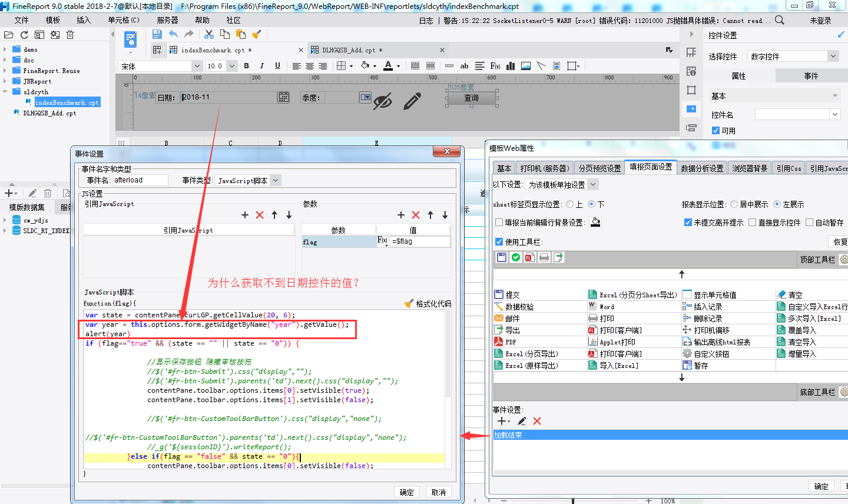Click the scissors cut icon
848x504 pixels.
(x=209, y=34)
